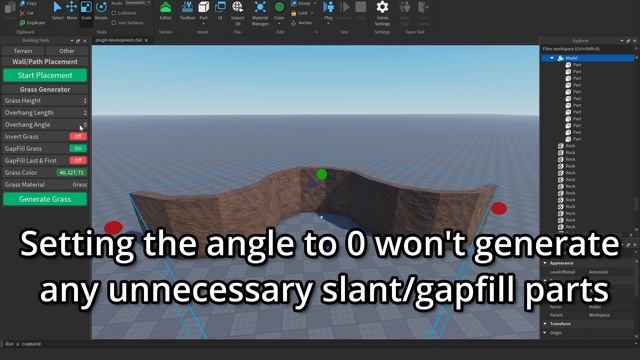Undock the Building Tools panel
Viewport: 640px width, 360px height.
78,41
